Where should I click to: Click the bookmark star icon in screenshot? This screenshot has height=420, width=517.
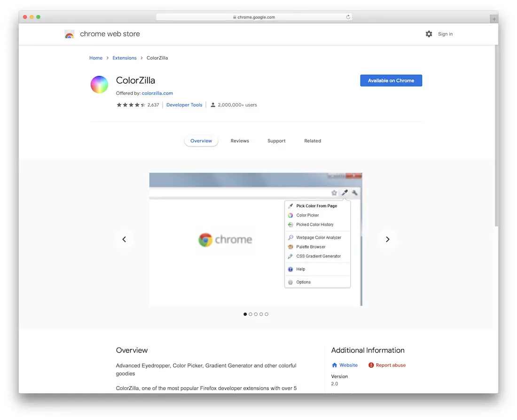[334, 193]
